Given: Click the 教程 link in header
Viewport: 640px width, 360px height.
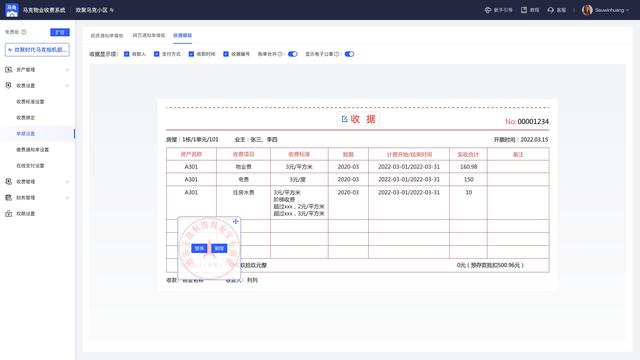Looking at the screenshot, I should click(x=534, y=10).
